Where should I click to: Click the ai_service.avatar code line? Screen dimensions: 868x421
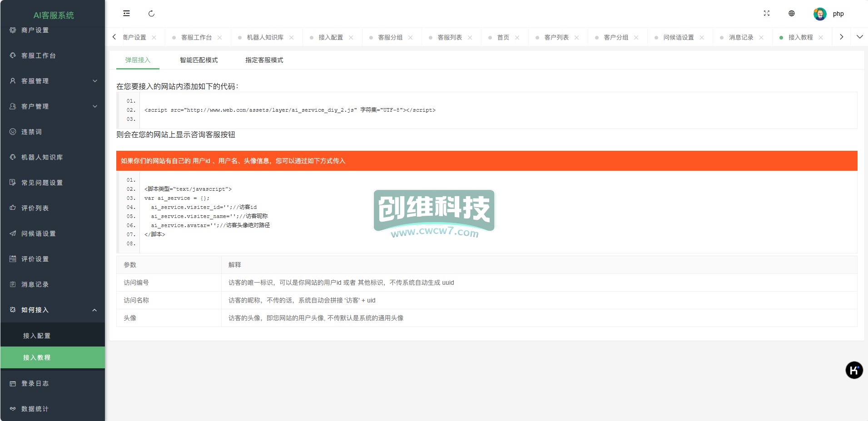(x=210, y=225)
